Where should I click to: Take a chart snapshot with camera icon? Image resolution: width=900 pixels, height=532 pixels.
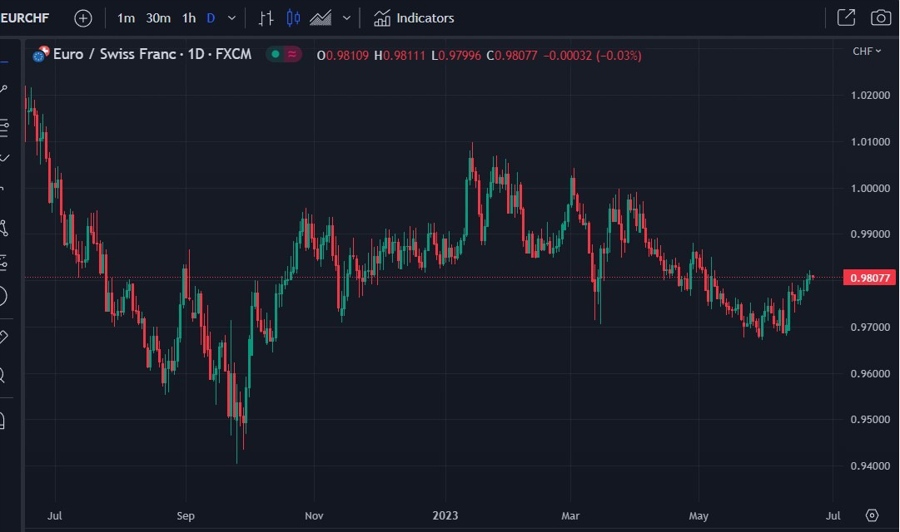[880, 18]
